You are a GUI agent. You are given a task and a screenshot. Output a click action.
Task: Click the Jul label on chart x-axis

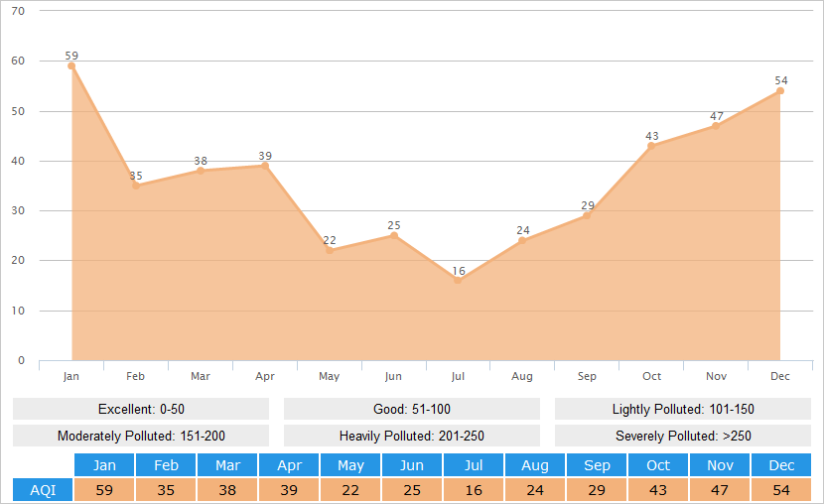[458, 376]
